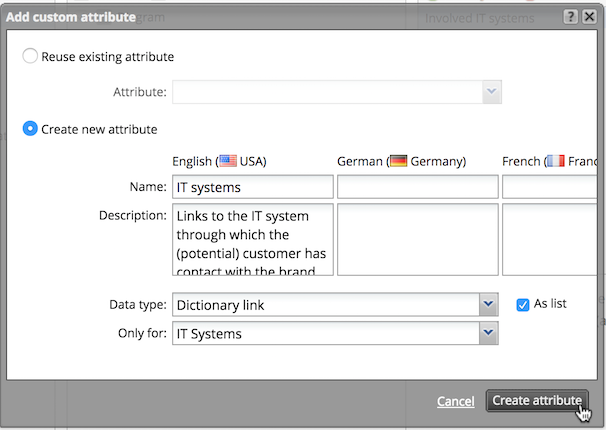The width and height of the screenshot is (606, 430).
Task: Click the 'Data type:' label
Action: (x=138, y=305)
